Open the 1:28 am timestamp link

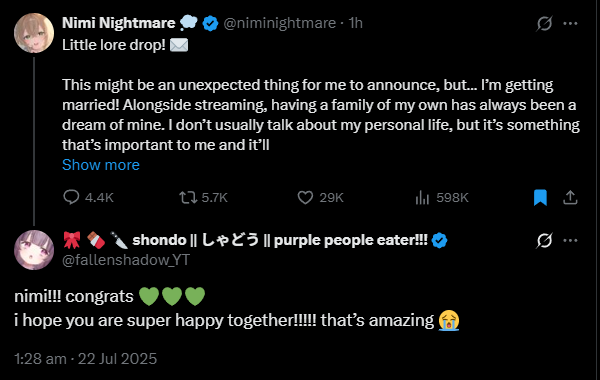40,359
